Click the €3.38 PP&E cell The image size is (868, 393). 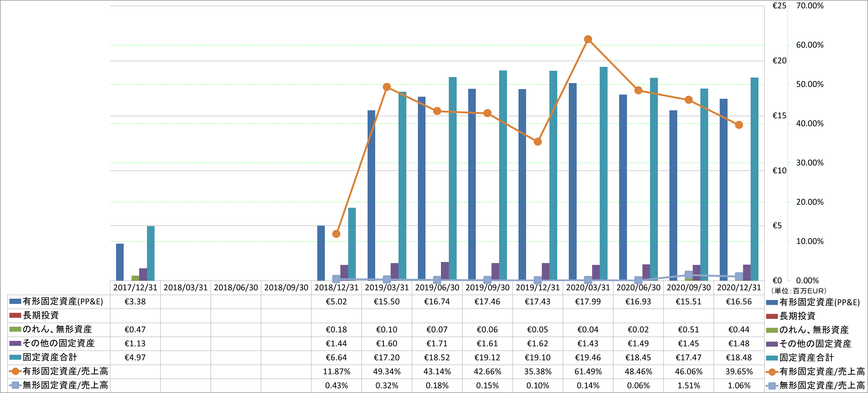(135, 302)
